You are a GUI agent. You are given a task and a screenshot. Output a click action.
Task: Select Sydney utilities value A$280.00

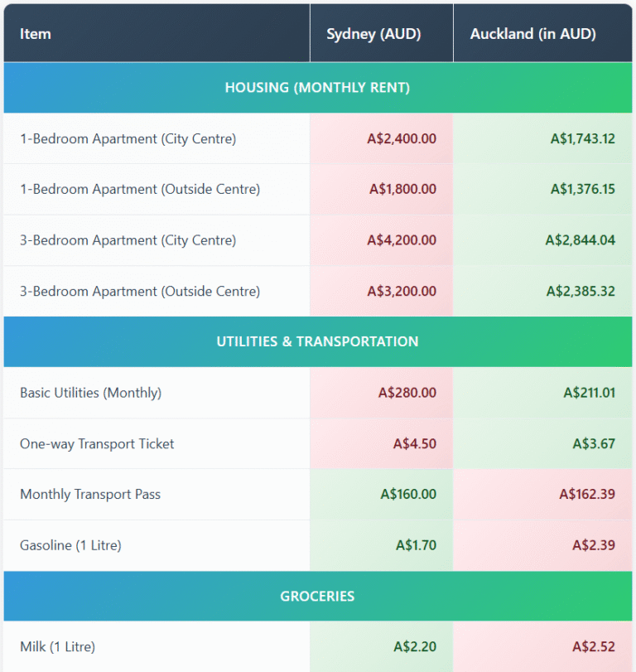(407, 393)
